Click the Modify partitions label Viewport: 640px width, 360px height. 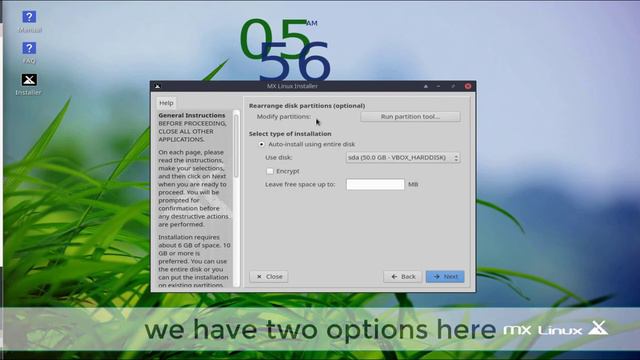coord(284,117)
